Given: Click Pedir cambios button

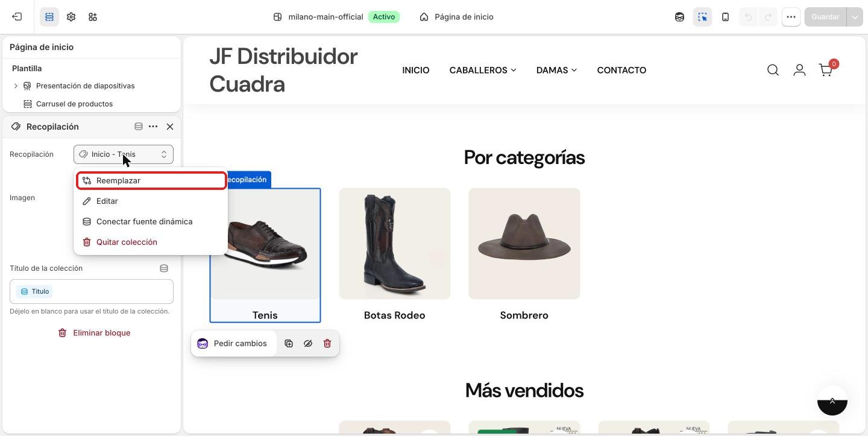Looking at the screenshot, I should pos(233,344).
